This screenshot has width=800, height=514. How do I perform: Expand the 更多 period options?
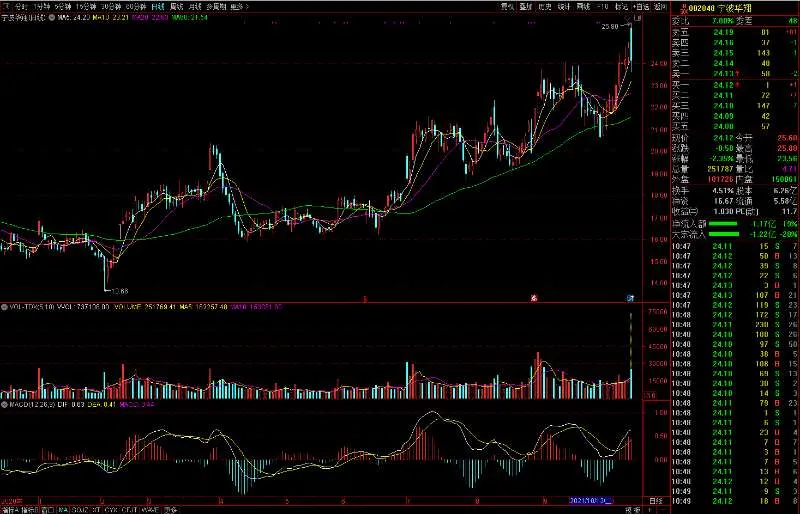point(239,7)
